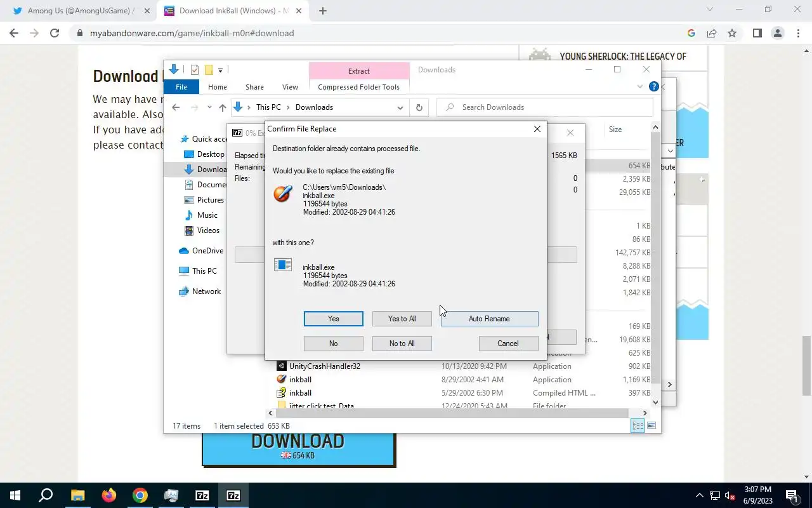Click No in Confirm File Replace
The image size is (812, 508).
pyautogui.click(x=333, y=344)
